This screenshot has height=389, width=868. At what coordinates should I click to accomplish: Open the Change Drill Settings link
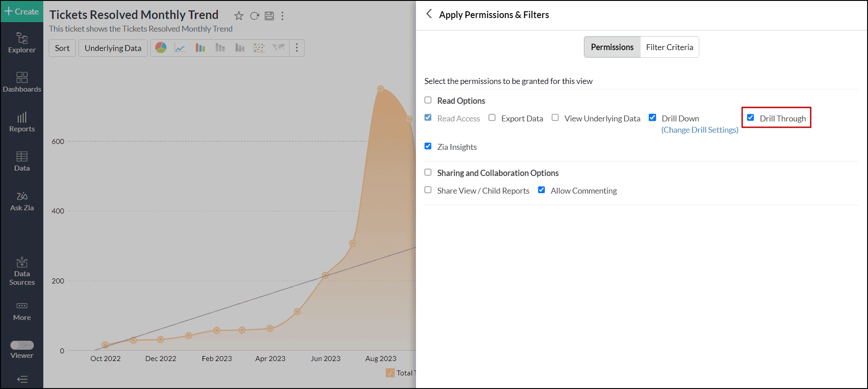pyautogui.click(x=700, y=130)
